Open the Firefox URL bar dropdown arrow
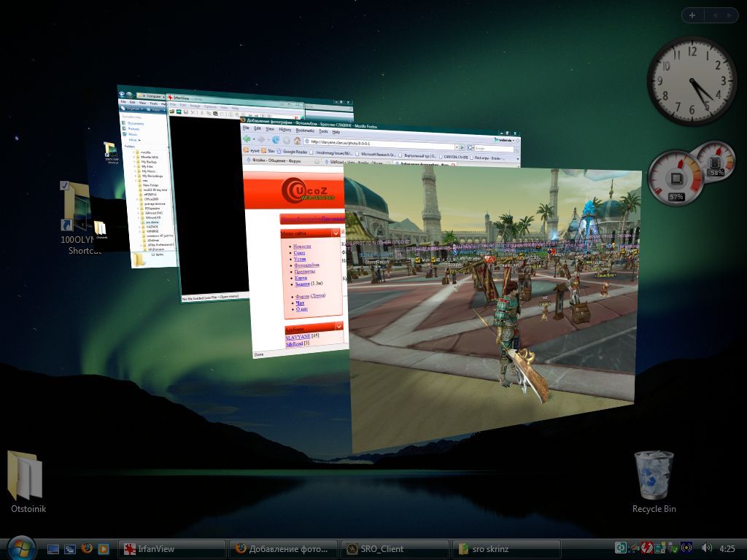 pos(457,147)
